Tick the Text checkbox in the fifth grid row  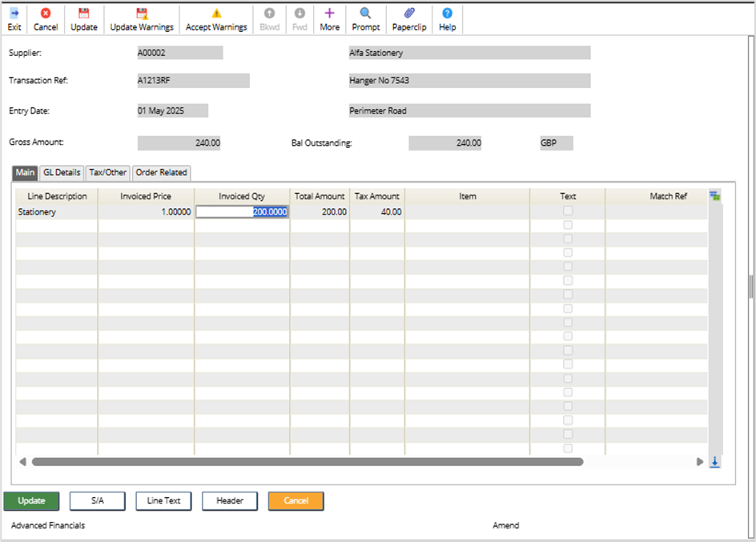(568, 267)
